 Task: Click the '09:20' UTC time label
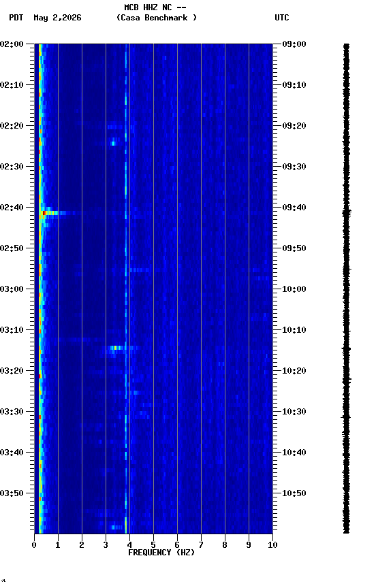[x=294, y=126]
